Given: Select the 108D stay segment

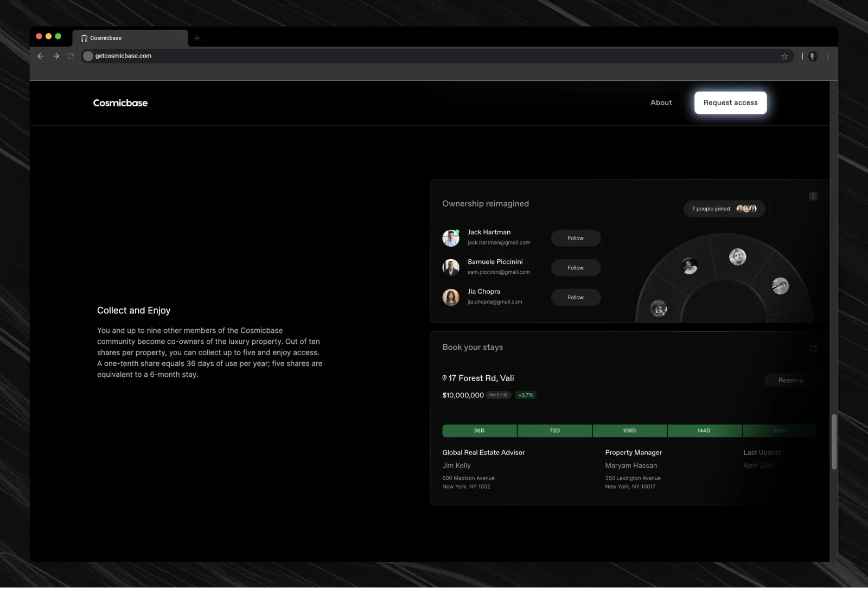Looking at the screenshot, I should click(629, 432).
